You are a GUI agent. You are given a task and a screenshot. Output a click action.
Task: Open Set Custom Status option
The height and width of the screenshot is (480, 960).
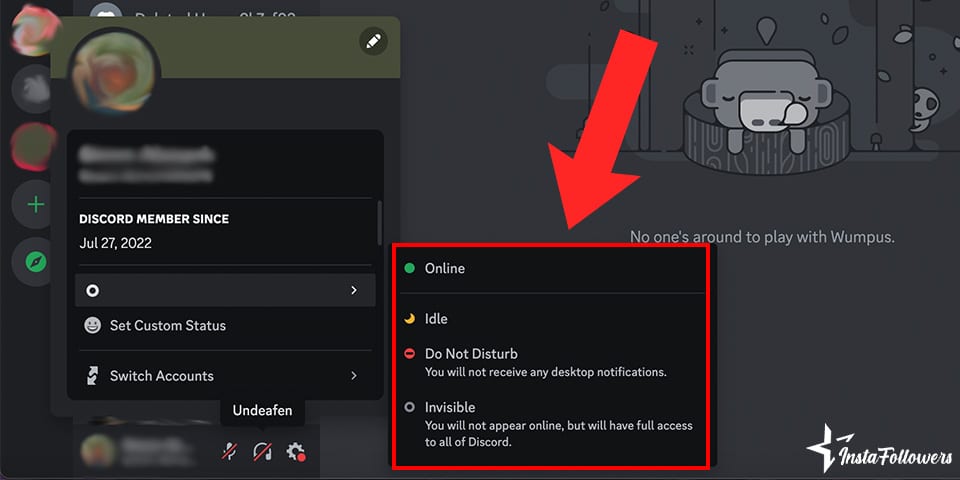click(225, 326)
